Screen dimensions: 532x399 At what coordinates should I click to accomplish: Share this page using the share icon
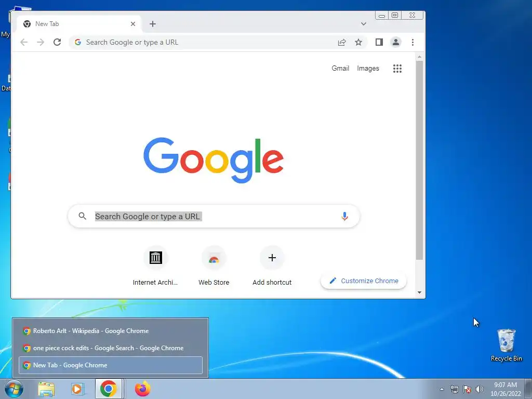[x=342, y=42]
